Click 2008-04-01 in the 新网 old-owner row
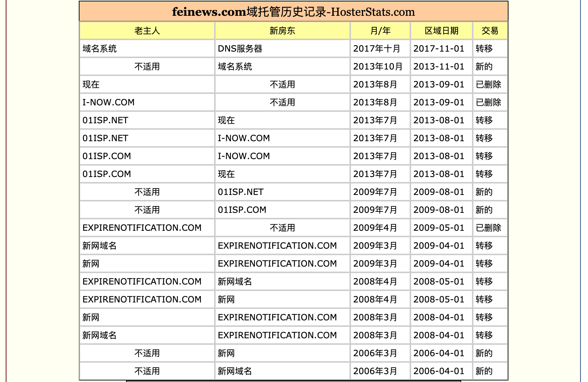Screen dimensions: 588x382 point(439,317)
